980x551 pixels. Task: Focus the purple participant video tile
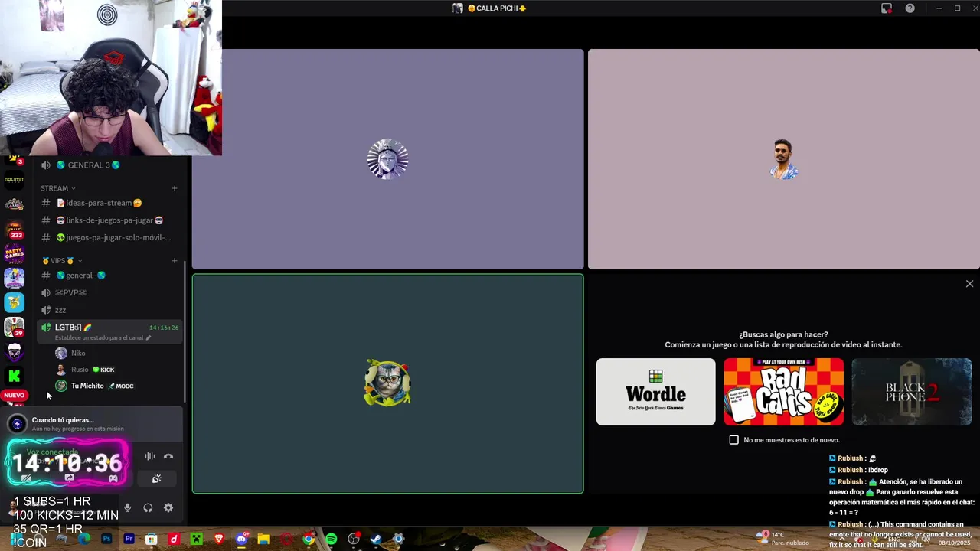387,159
